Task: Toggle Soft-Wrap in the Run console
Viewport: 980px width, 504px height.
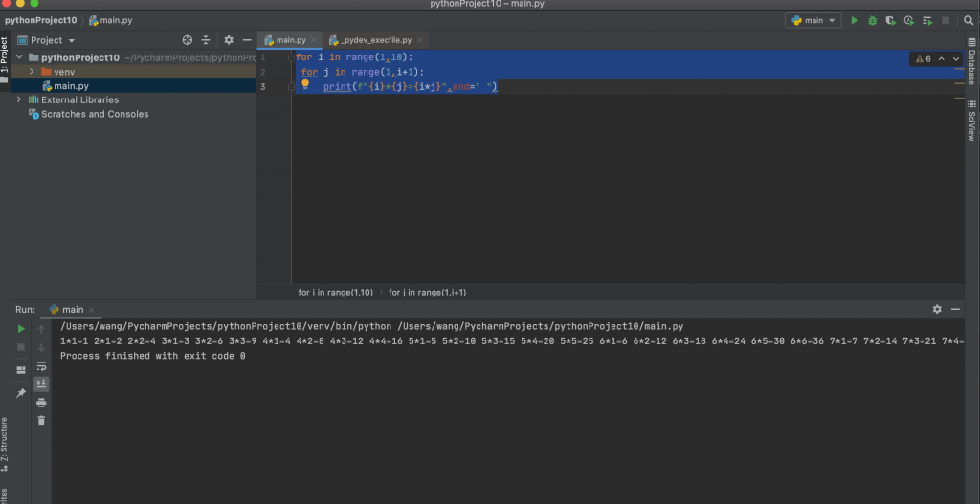Action: 42,366
